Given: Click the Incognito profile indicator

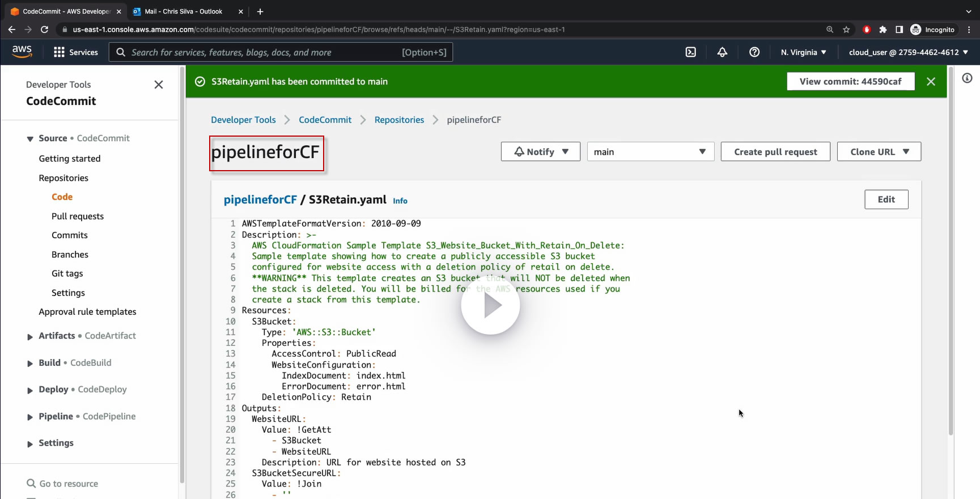Looking at the screenshot, I should click(x=932, y=29).
